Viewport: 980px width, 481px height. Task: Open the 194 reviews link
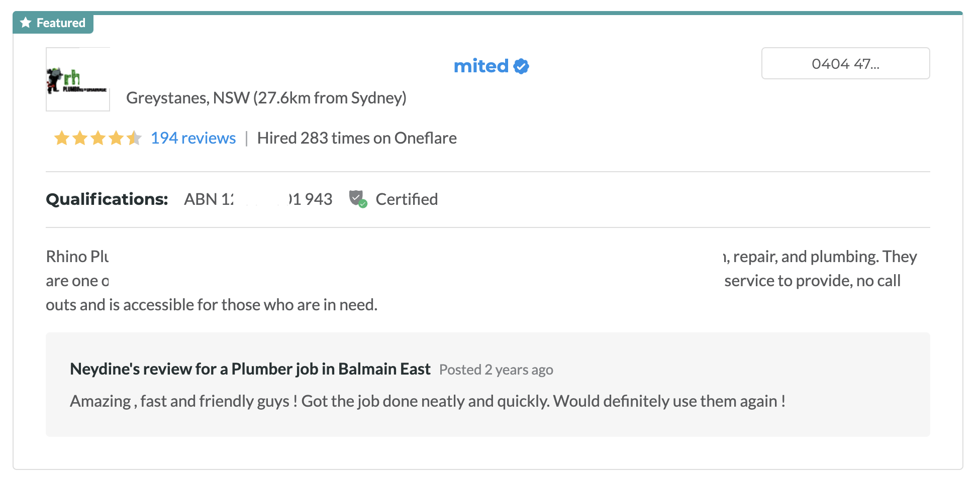pyautogui.click(x=193, y=138)
